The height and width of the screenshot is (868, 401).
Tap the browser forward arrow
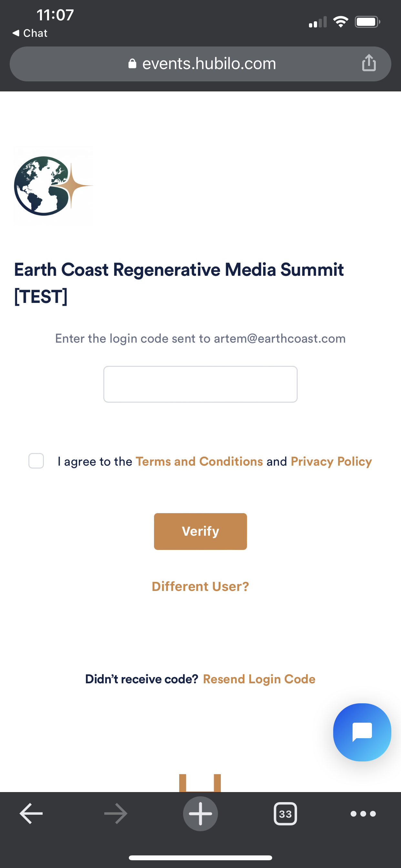116,814
